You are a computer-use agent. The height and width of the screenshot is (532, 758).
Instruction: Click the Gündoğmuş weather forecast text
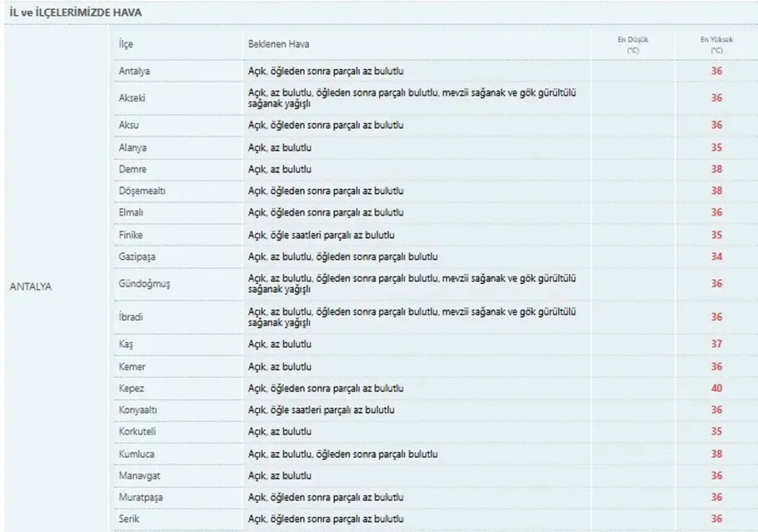click(x=412, y=283)
